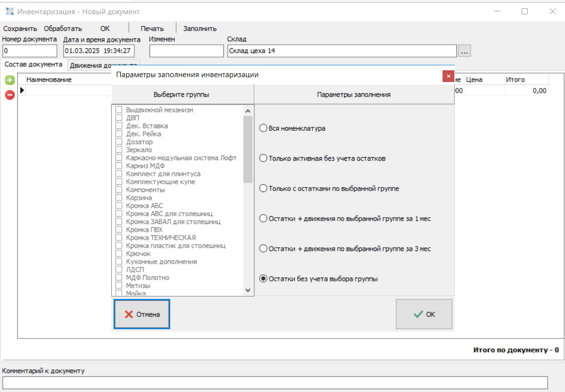Click the Отмена button

[142, 314]
